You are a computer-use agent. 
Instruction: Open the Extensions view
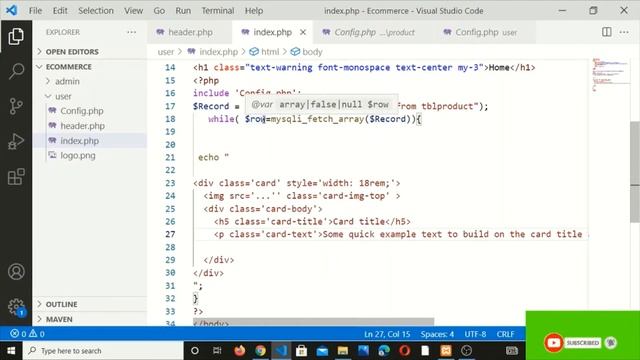(16, 176)
